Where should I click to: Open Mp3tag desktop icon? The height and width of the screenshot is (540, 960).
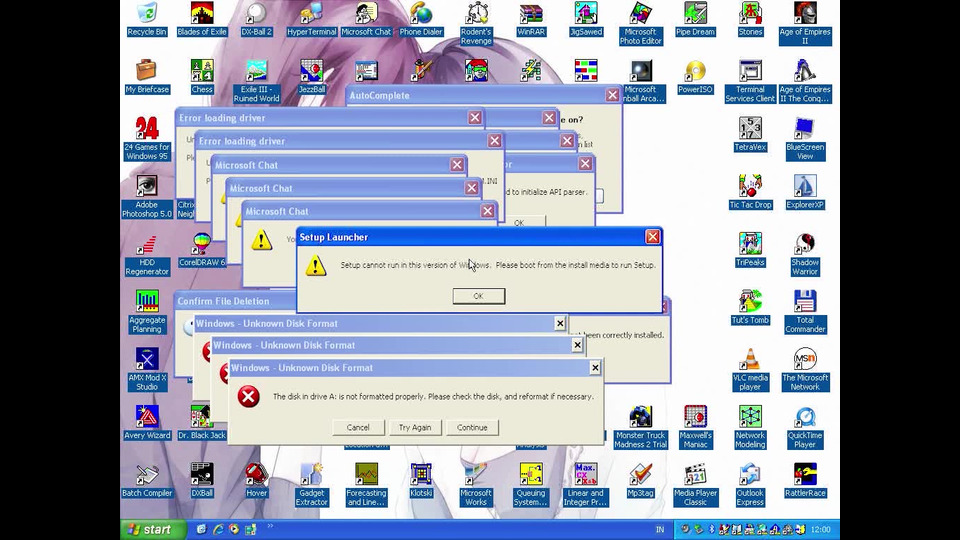[x=640, y=480]
